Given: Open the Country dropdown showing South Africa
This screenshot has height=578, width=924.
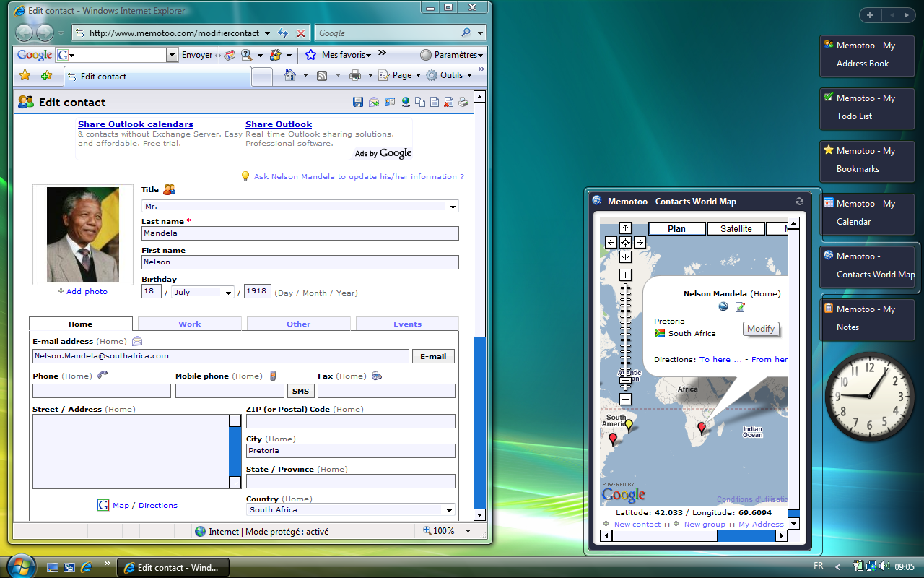Looking at the screenshot, I should pos(351,510).
